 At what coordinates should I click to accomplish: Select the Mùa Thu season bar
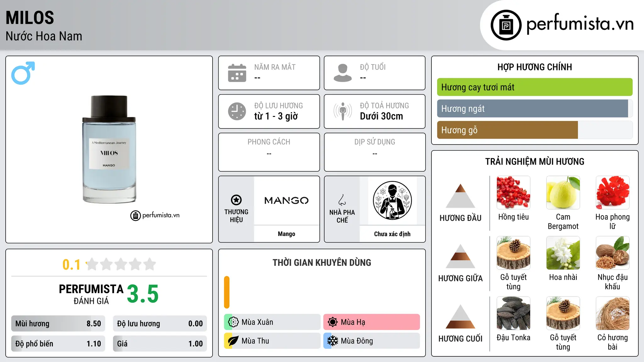pyautogui.click(x=272, y=341)
